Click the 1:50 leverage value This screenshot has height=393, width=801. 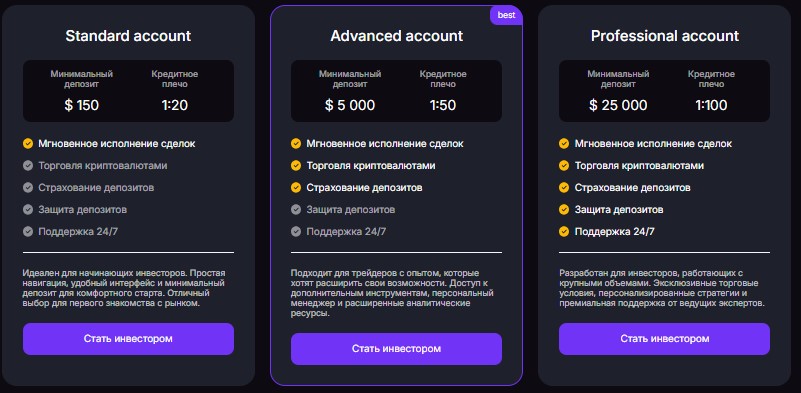[443, 105]
